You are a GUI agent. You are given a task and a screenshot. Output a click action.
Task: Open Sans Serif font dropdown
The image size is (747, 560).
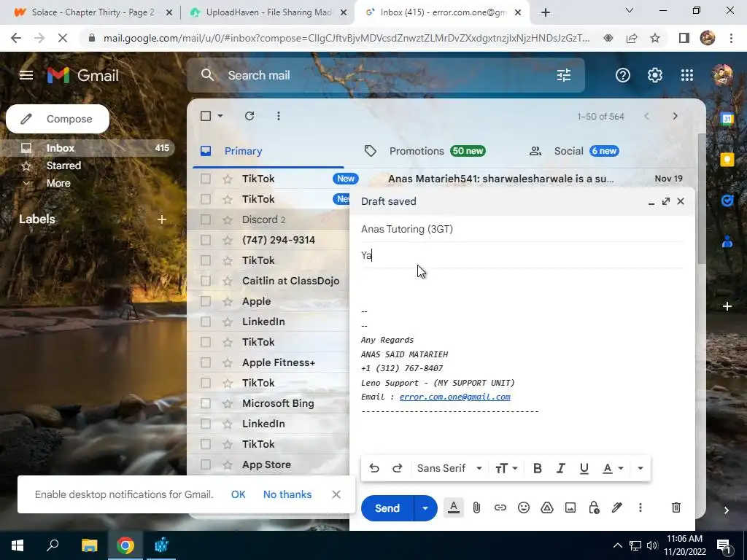click(449, 469)
